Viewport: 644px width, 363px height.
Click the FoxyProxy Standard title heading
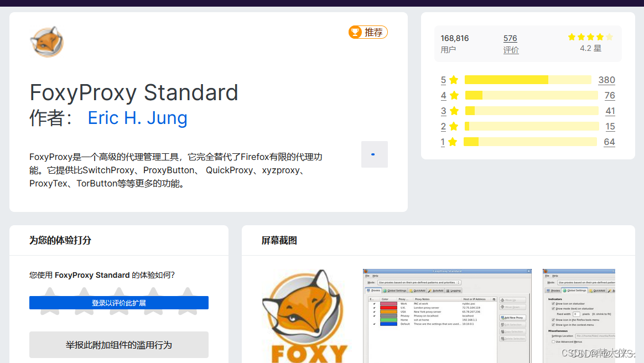click(x=134, y=92)
